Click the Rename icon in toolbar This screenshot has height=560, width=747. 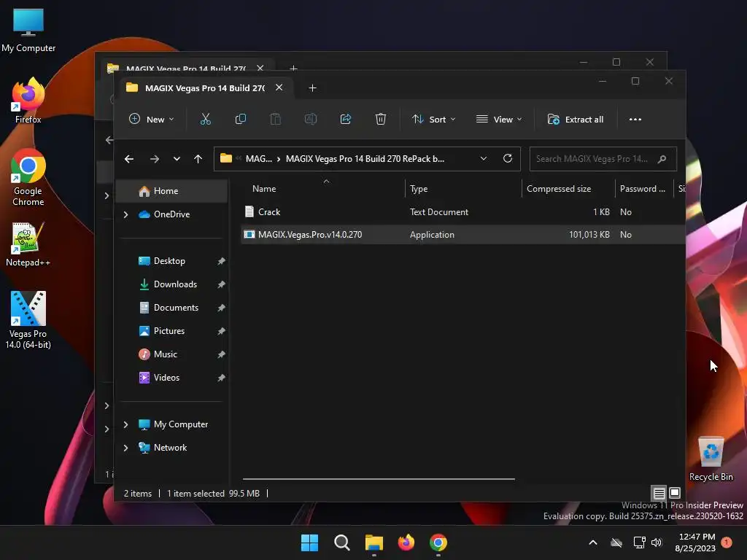tap(311, 119)
